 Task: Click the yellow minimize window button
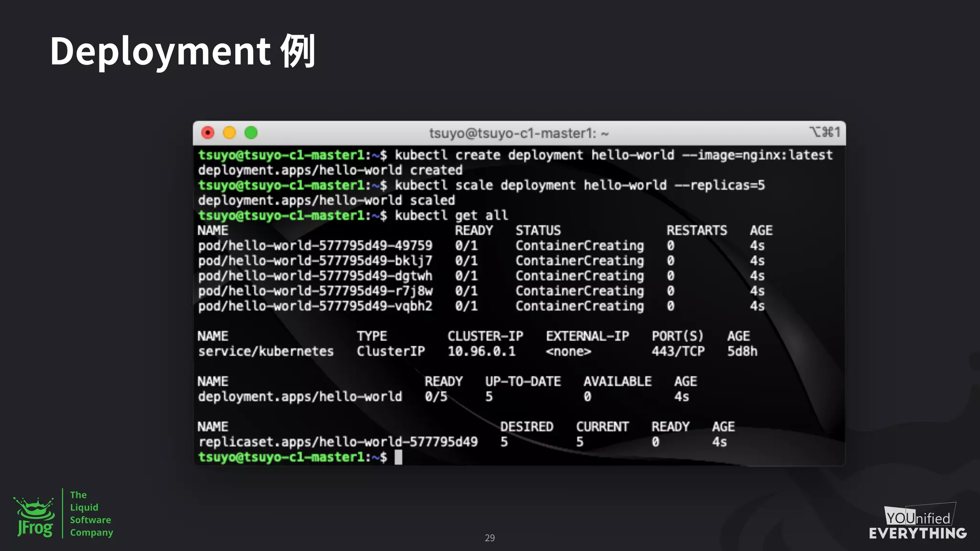230,132
